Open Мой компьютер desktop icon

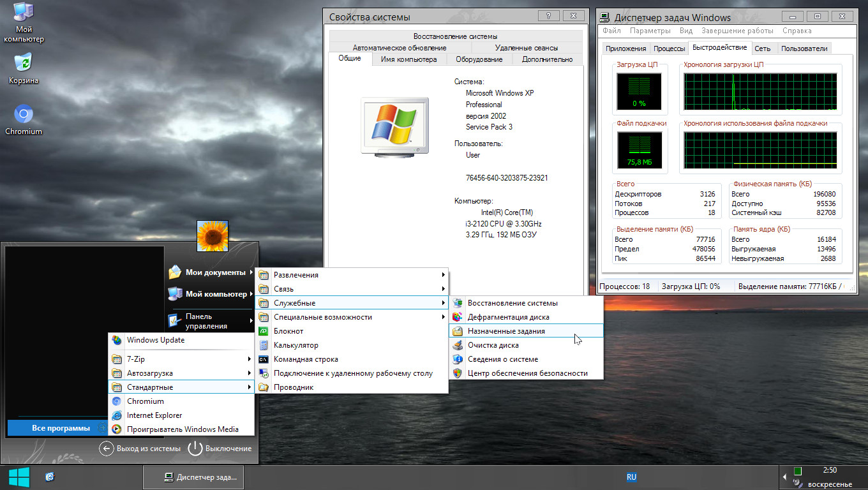click(24, 22)
